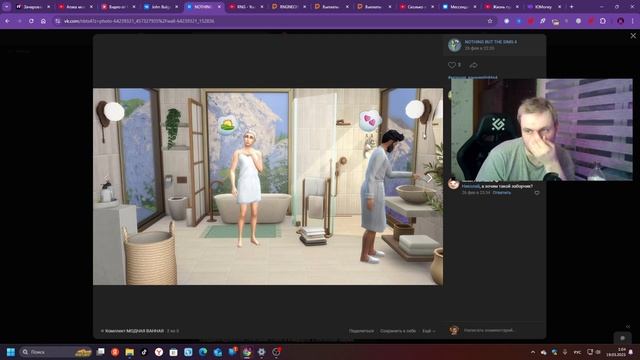Click Сохранить к себе link
640x360 pixels.
(398, 331)
